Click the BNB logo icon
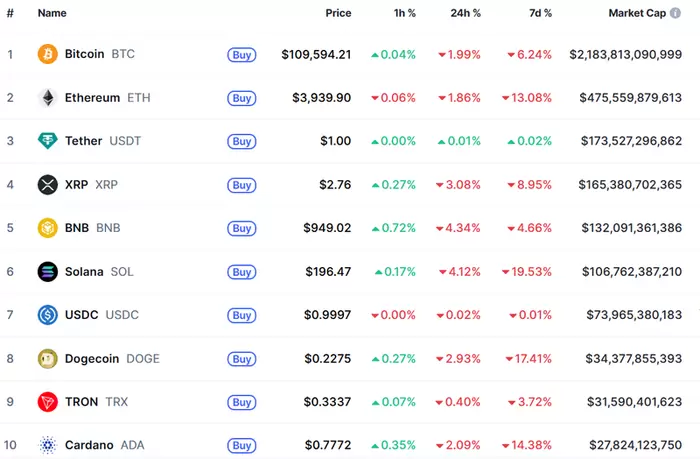The width and height of the screenshot is (700, 459). pos(47,228)
